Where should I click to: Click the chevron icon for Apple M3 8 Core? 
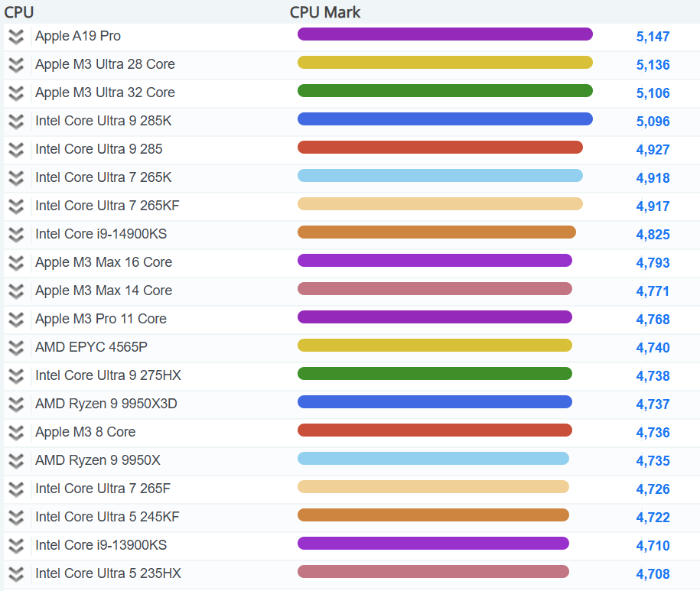point(16,433)
